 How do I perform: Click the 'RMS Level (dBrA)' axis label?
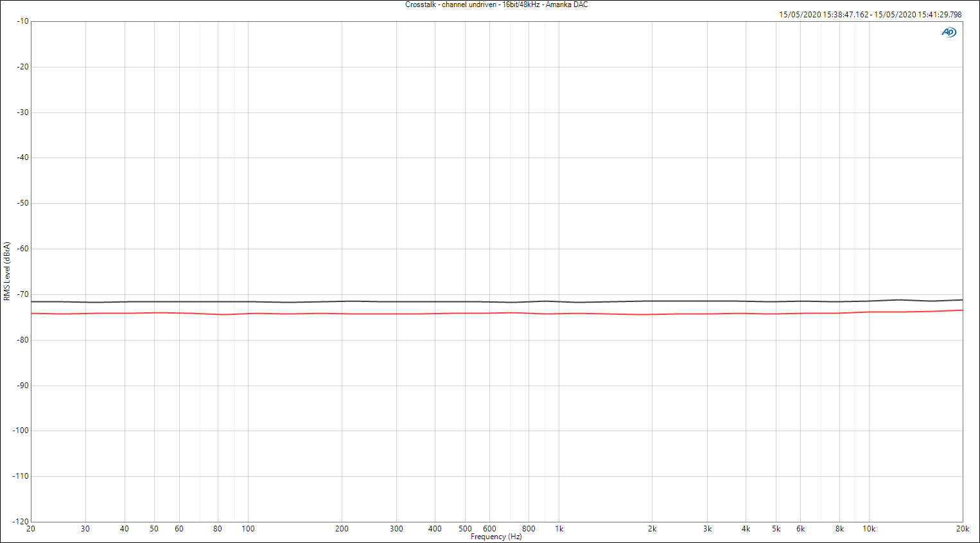(x=7, y=271)
